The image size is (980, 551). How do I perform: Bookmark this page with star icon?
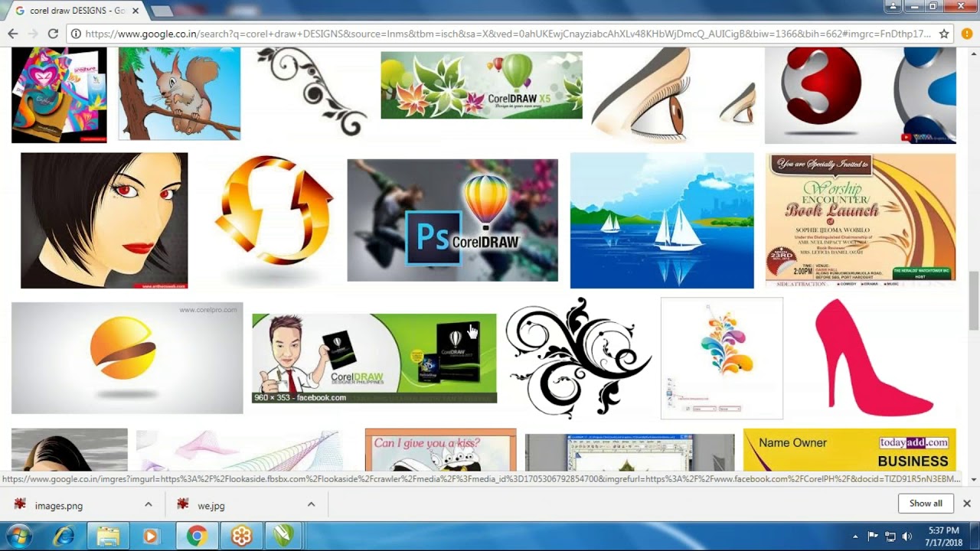pyautogui.click(x=944, y=34)
